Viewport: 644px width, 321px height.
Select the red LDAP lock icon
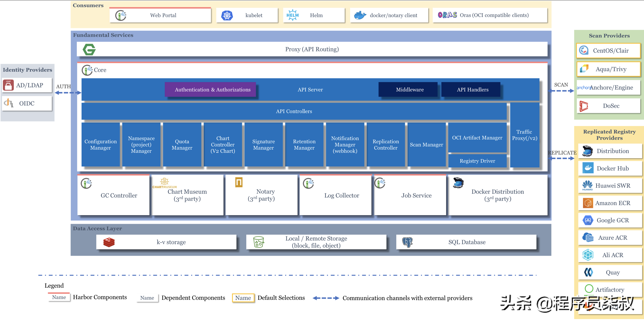(8, 85)
